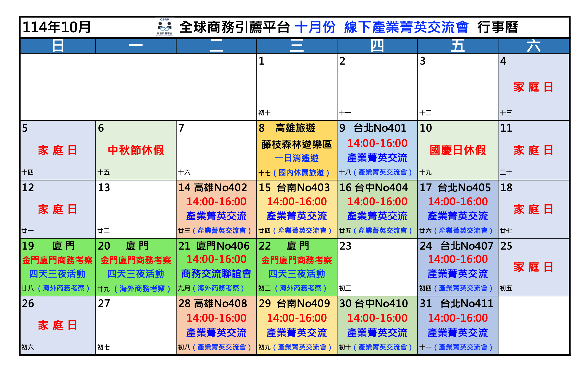Select the October 19 Xiamen business trip cell
588x375 pixels.
point(58,267)
